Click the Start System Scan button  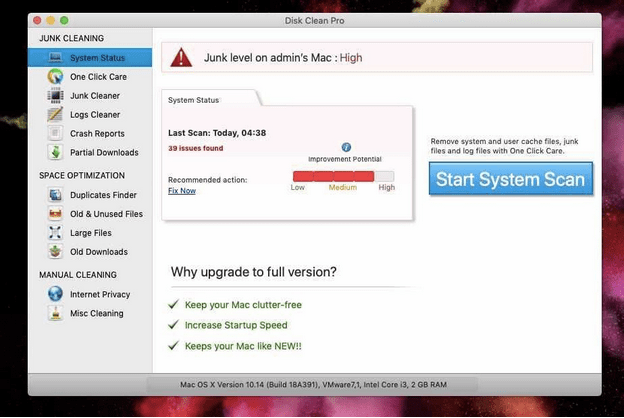coord(511,179)
